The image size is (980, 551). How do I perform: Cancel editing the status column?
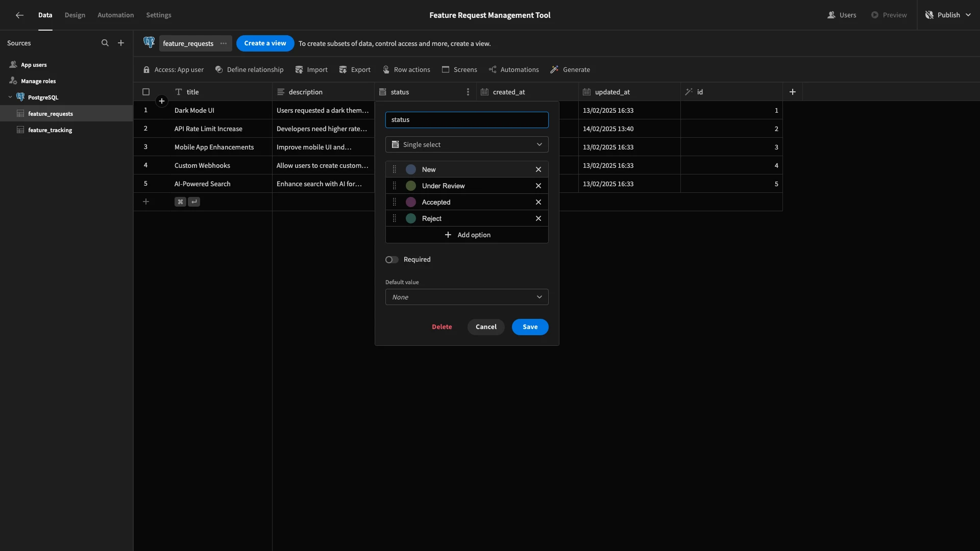pyautogui.click(x=486, y=327)
